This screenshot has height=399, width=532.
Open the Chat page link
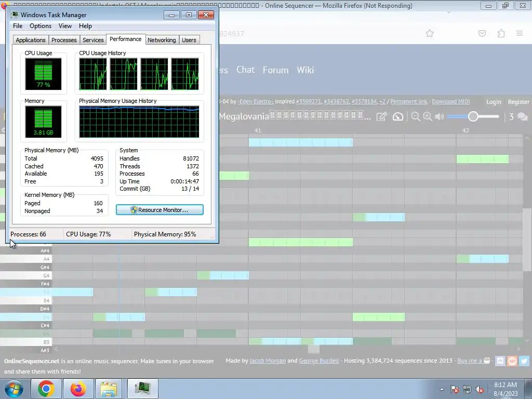(x=245, y=70)
